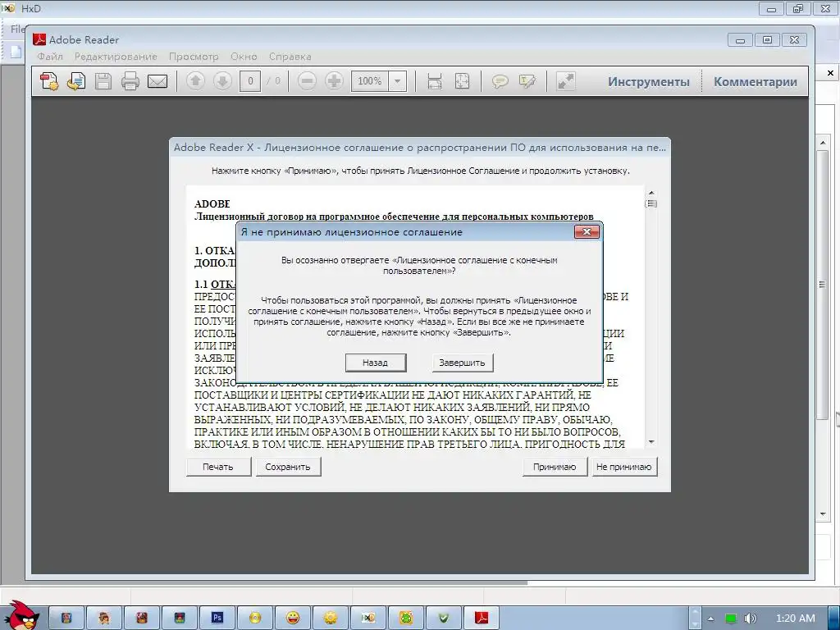840x630 pixels.
Task: Click the fit width scrolling icon
Action: (x=435, y=81)
